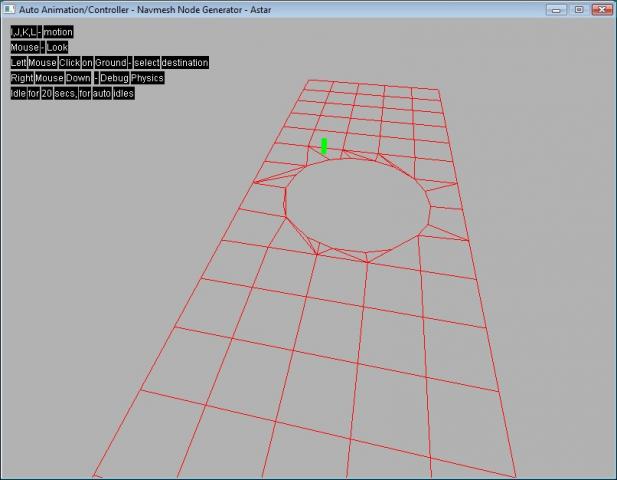Viewport: 617px width, 480px height.
Task: Click the 'Mouse - Look' help text
Action: pos(40,47)
